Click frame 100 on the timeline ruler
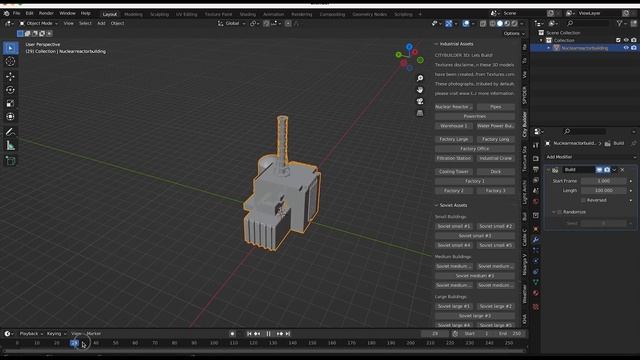 [213, 343]
